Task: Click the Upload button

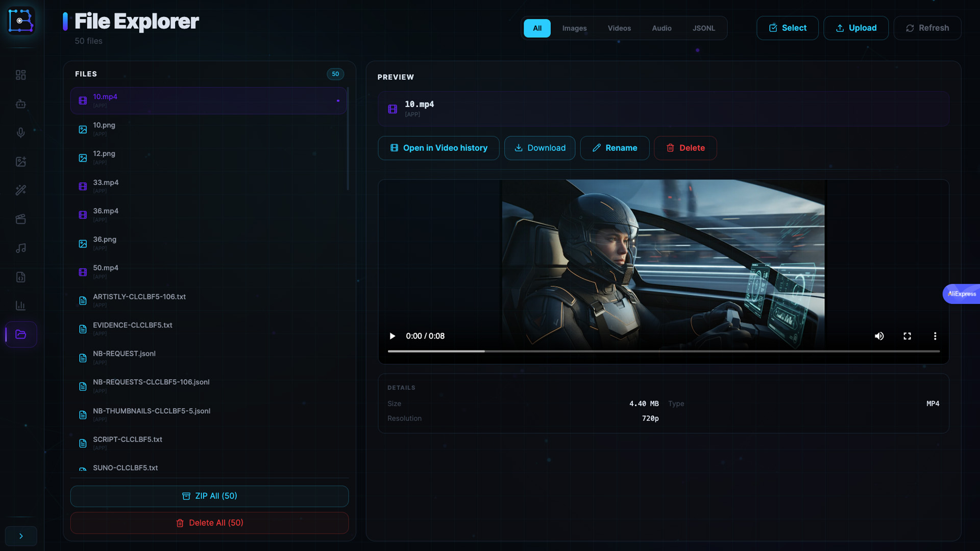Action: click(x=856, y=28)
